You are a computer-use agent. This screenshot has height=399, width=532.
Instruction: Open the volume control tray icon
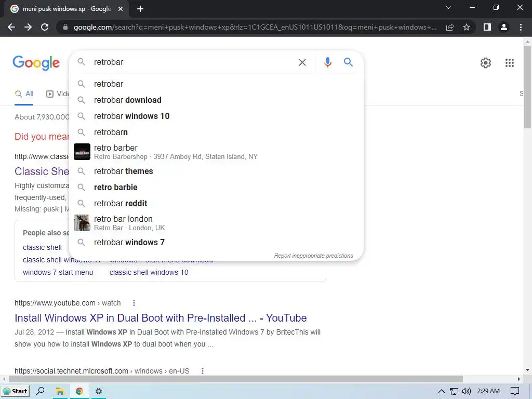(x=467, y=391)
